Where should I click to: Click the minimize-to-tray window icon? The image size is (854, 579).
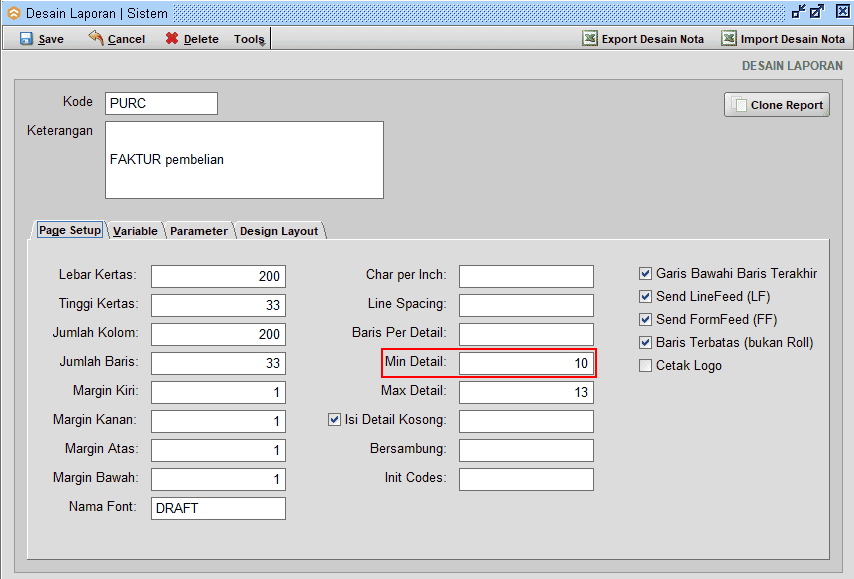[798, 11]
